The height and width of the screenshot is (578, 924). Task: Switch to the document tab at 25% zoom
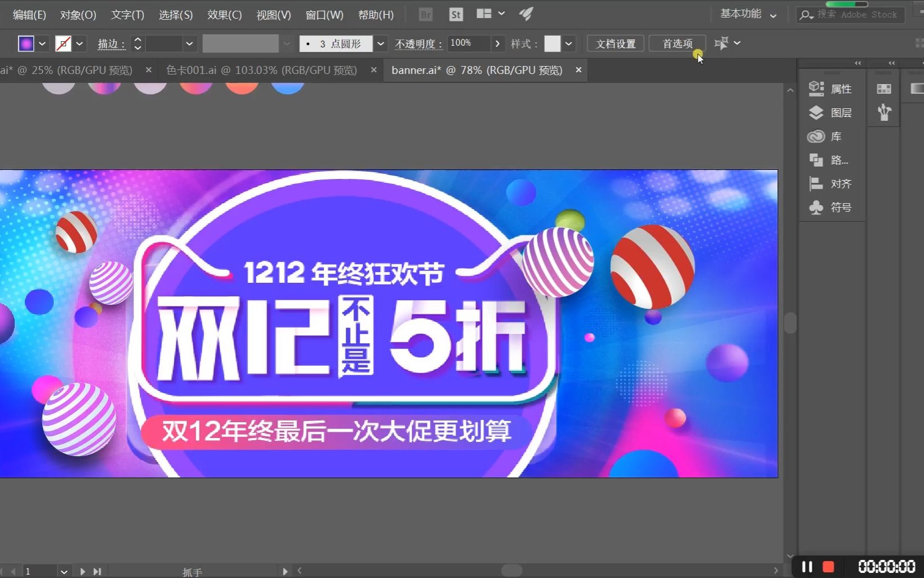[x=66, y=70]
